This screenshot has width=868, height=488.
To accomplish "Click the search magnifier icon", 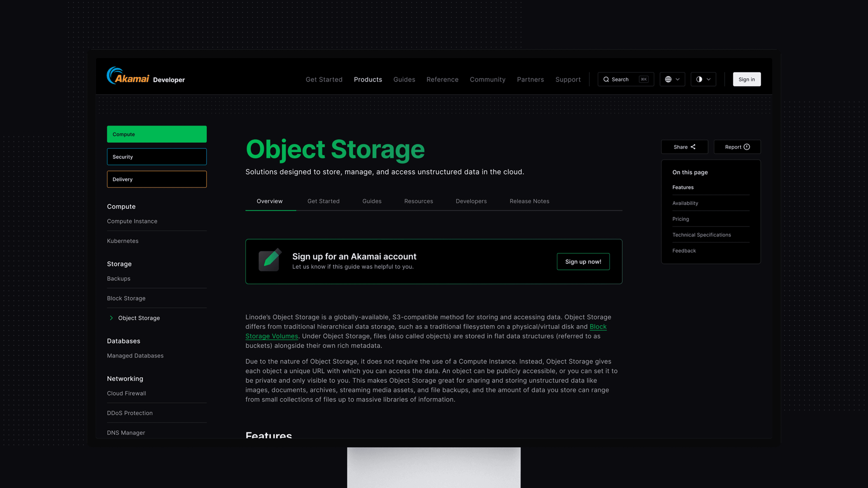I will click(x=606, y=80).
